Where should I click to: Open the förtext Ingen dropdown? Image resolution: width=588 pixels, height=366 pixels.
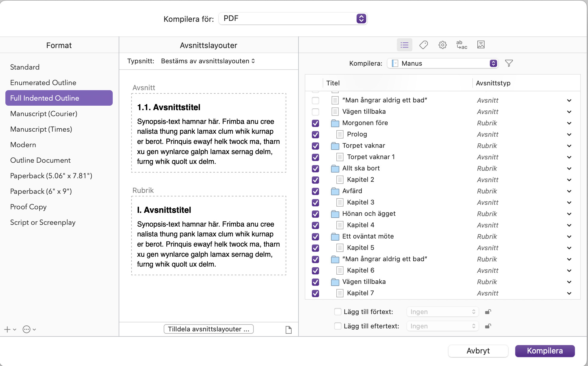pyautogui.click(x=442, y=312)
